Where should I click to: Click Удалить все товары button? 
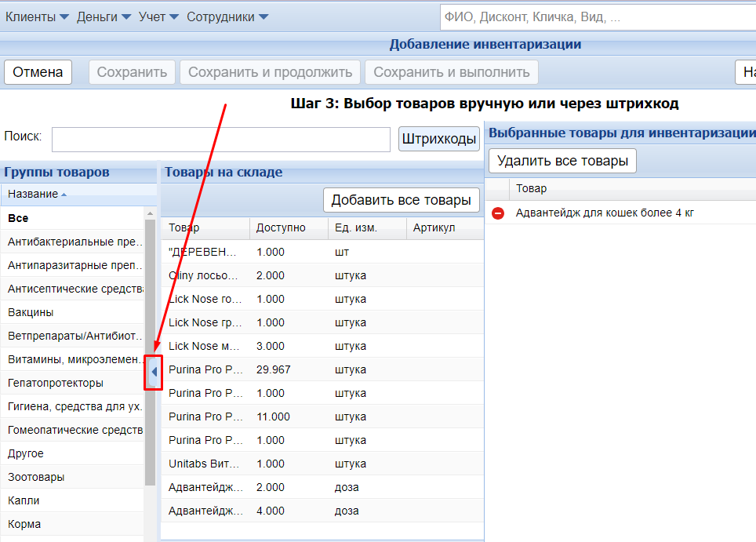pyautogui.click(x=562, y=162)
